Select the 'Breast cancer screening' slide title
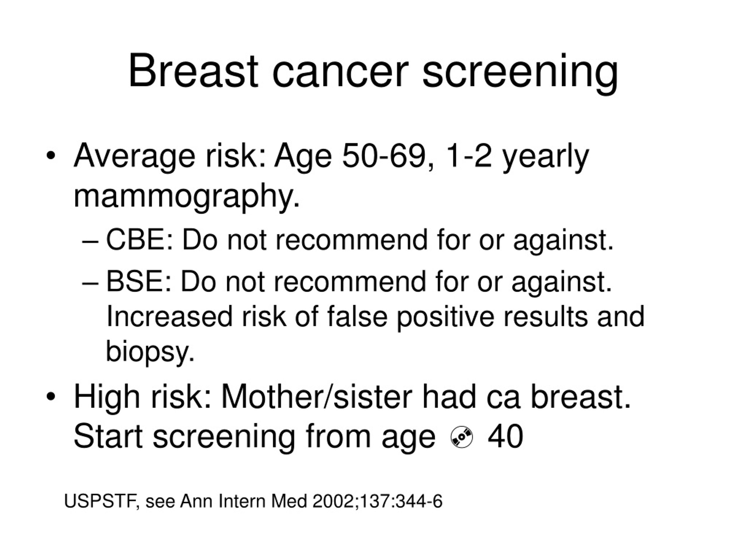The height and width of the screenshot is (560, 747). coord(373,72)
